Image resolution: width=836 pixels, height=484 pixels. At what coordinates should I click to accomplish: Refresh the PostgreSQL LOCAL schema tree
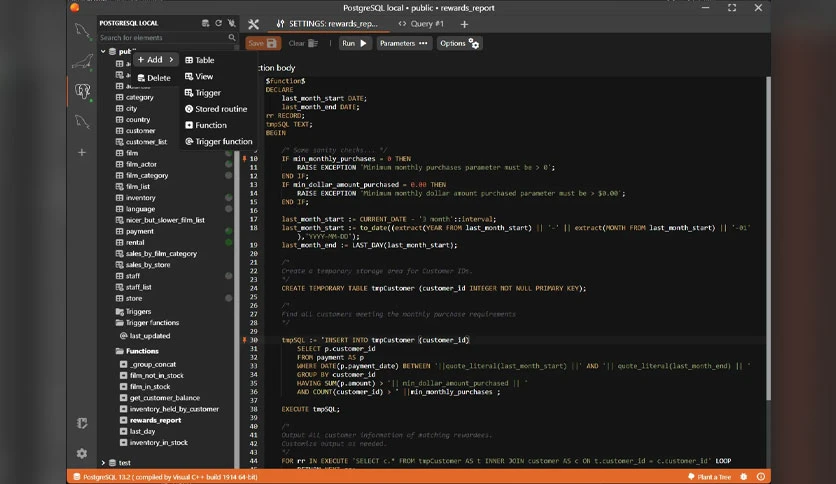[219, 23]
